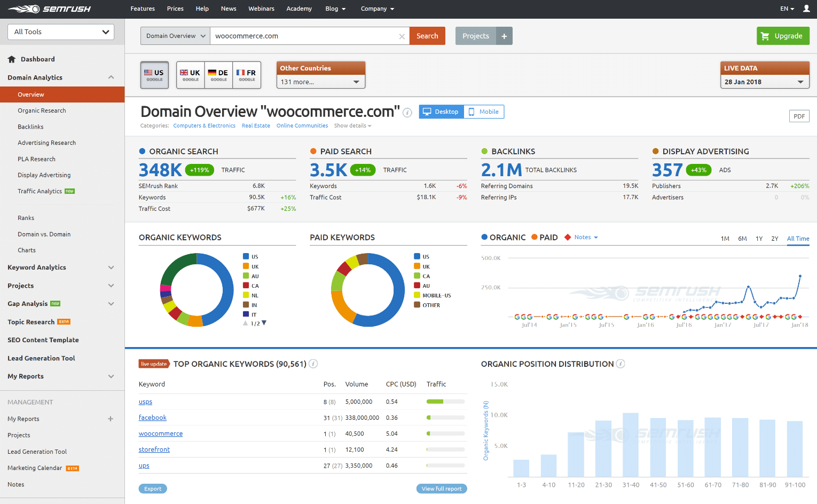Click the info icon on Organic Position Distribution
This screenshot has height=504, width=817.
point(620,364)
